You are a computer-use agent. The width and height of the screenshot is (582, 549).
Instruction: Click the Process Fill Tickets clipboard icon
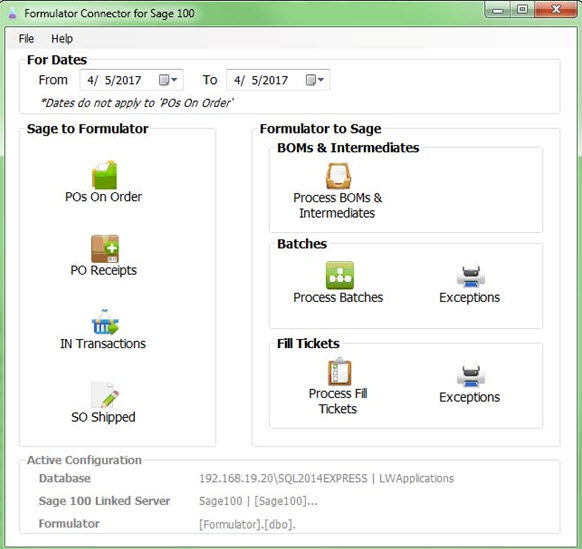[340, 372]
